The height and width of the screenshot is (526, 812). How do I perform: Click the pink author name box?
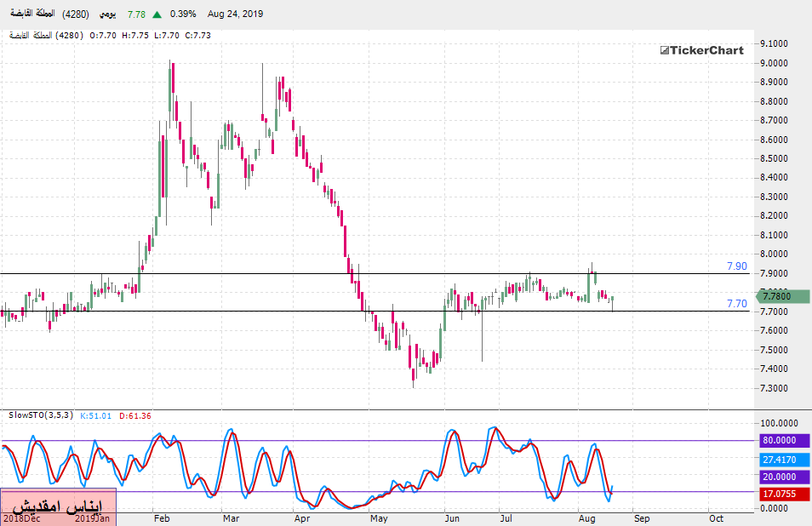click(58, 506)
